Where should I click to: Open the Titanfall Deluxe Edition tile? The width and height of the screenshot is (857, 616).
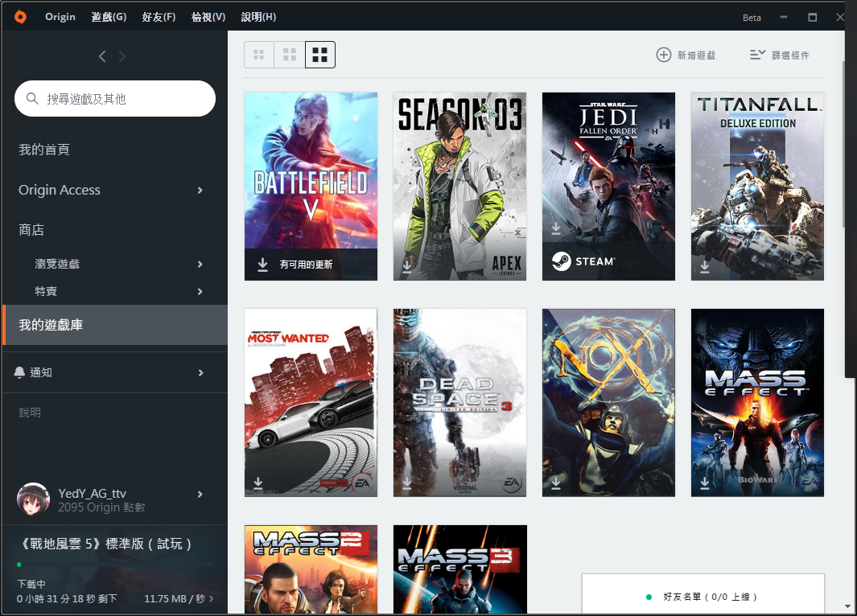tap(757, 187)
